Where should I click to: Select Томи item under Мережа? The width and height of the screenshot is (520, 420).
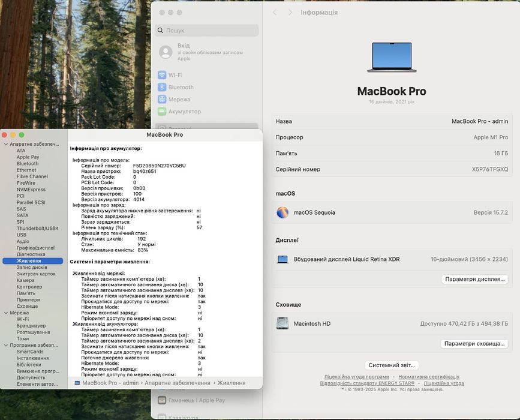click(23, 338)
